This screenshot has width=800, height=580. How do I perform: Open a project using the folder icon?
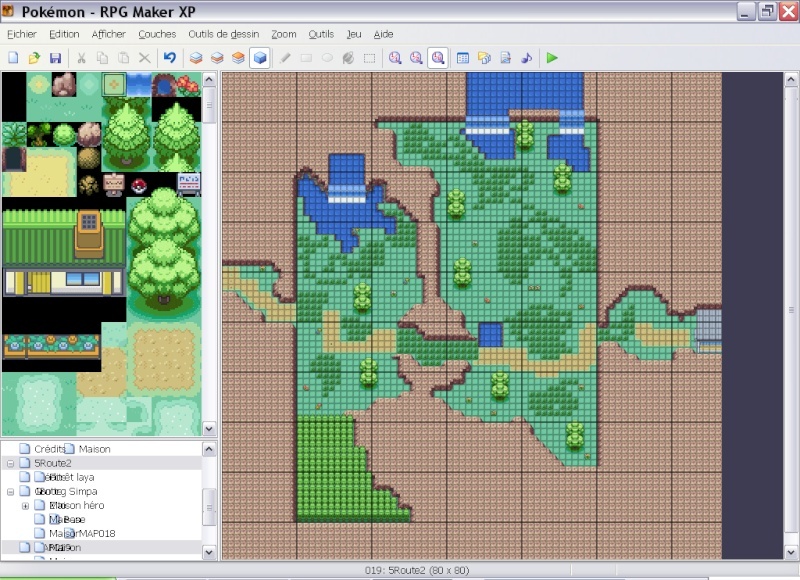click(x=34, y=58)
